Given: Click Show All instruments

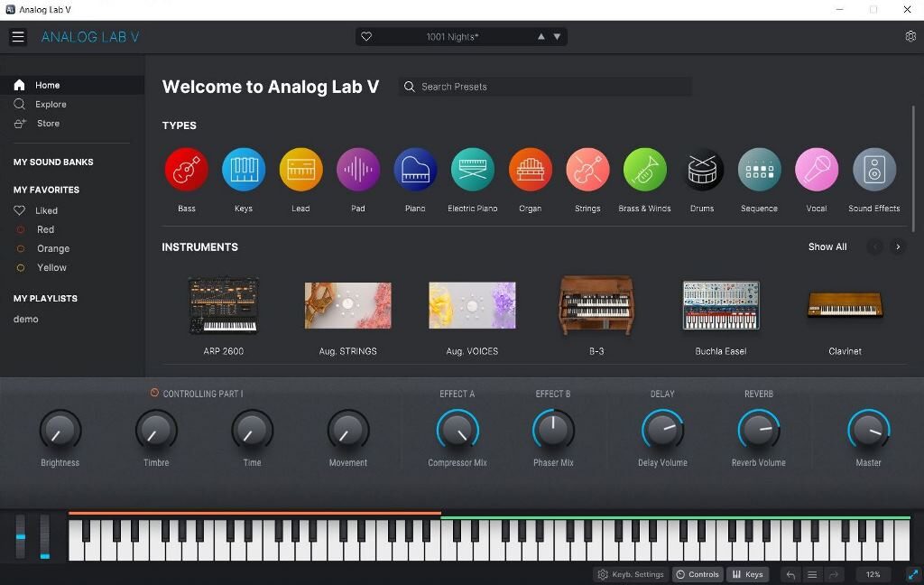Looking at the screenshot, I should click(827, 246).
